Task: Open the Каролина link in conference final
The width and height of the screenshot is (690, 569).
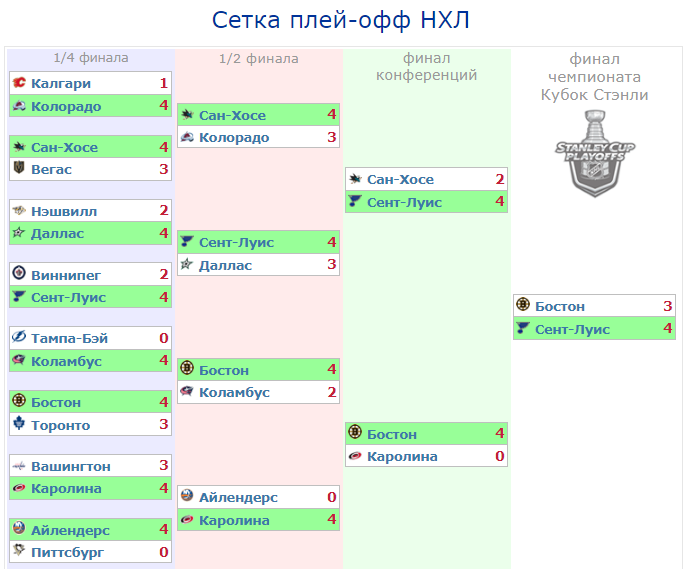Action: click(402, 456)
